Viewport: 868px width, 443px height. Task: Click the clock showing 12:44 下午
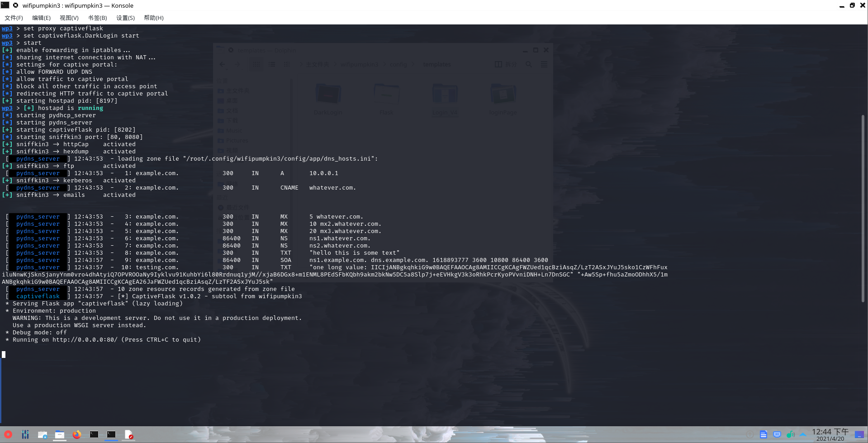click(830, 434)
